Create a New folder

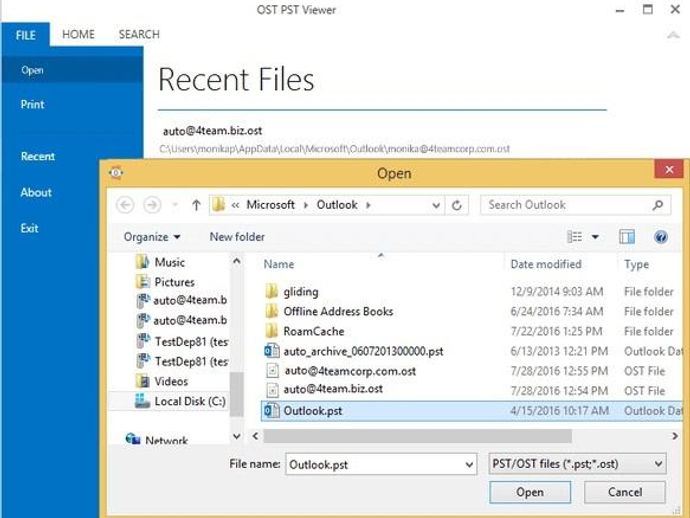tap(237, 237)
